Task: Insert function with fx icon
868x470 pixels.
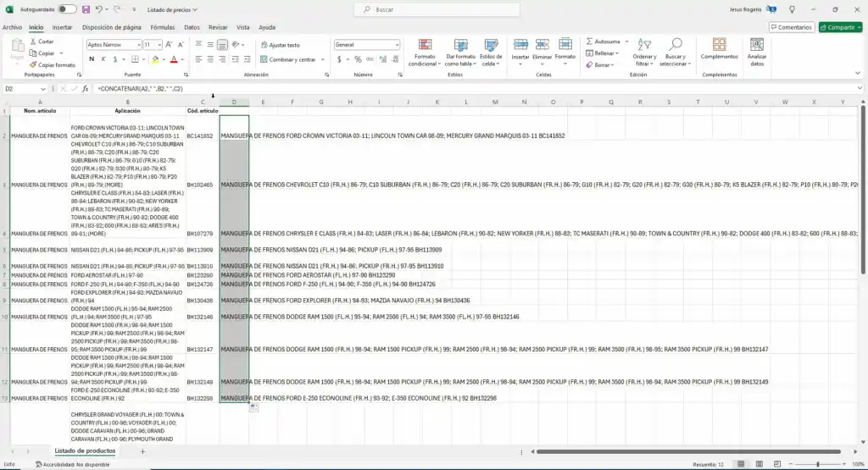Action: click(86, 88)
